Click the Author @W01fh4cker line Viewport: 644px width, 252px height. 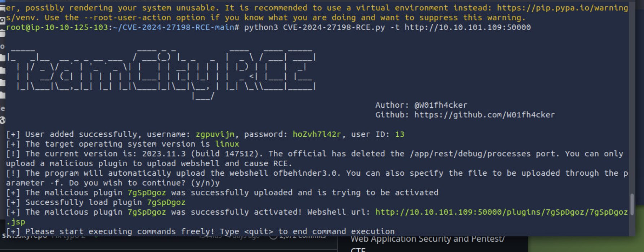(421, 105)
